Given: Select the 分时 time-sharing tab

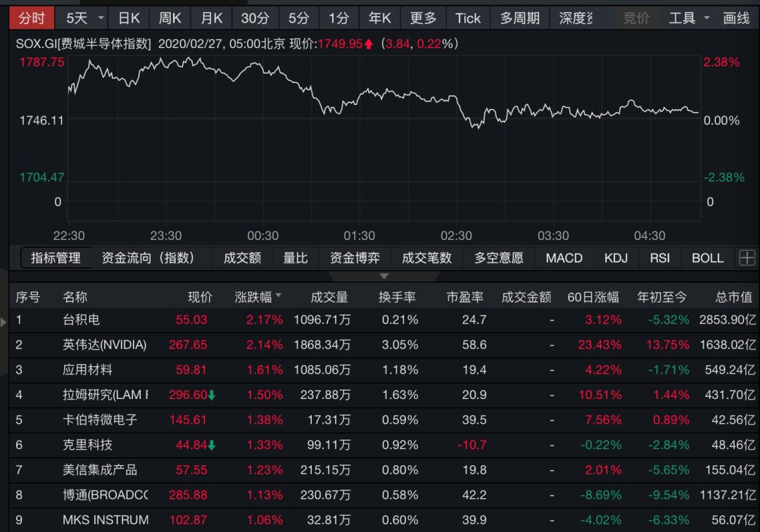Looking at the screenshot, I should click(x=32, y=18).
